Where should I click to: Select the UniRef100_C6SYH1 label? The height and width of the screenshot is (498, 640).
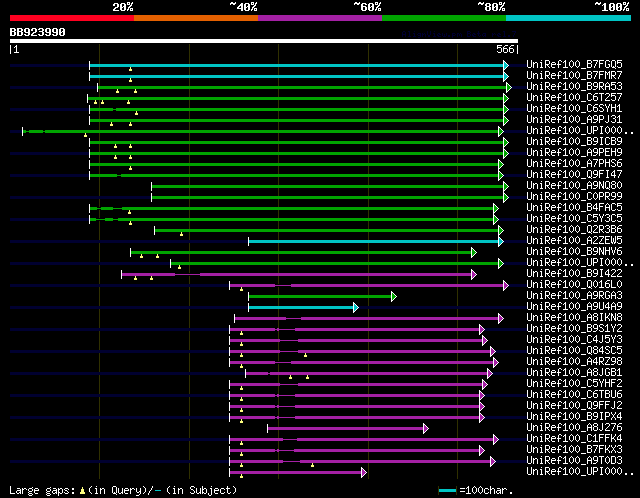pyautogui.click(x=574, y=109)
